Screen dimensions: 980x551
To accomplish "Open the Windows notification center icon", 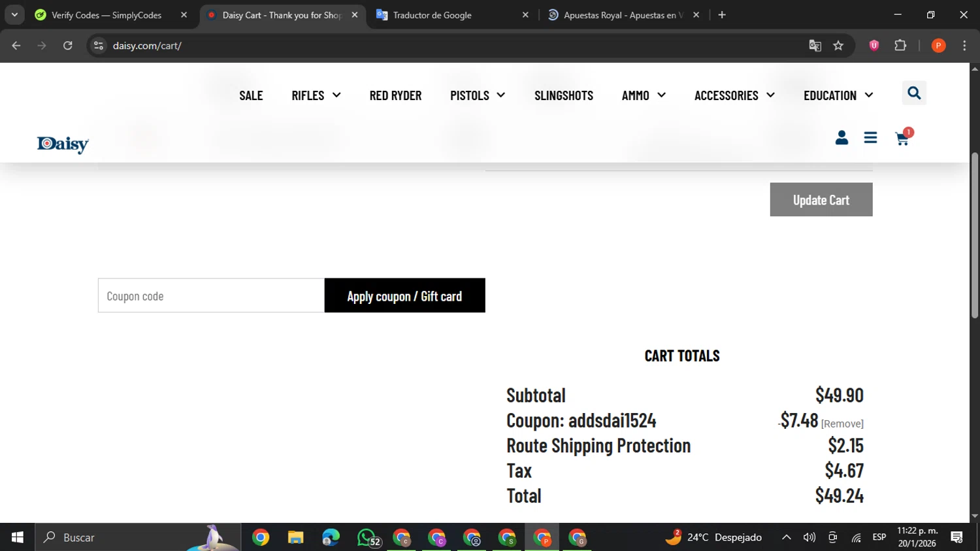I will (x=957, y=537).
